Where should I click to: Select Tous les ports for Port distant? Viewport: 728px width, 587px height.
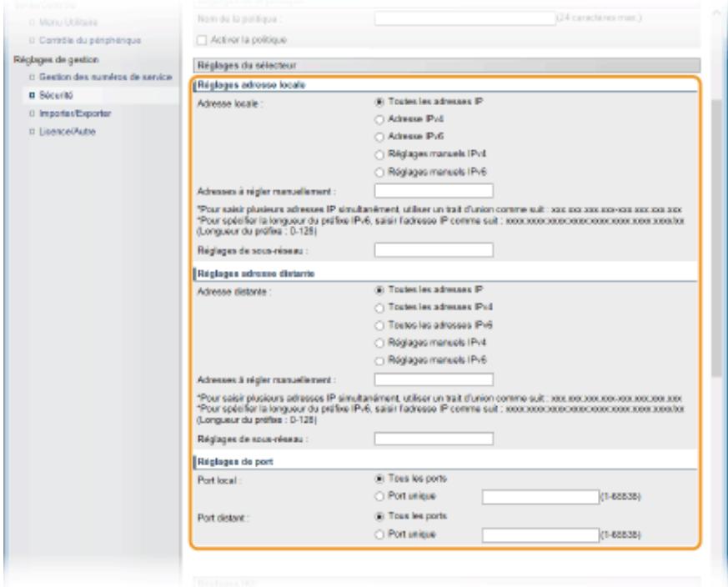coord(379,516)
